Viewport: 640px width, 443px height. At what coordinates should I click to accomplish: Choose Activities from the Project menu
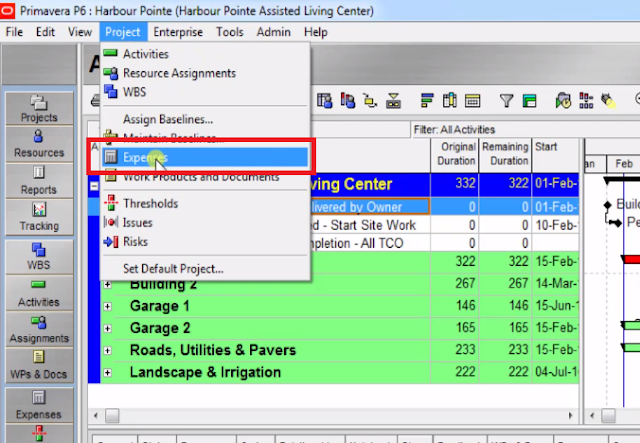pos(204,54)
